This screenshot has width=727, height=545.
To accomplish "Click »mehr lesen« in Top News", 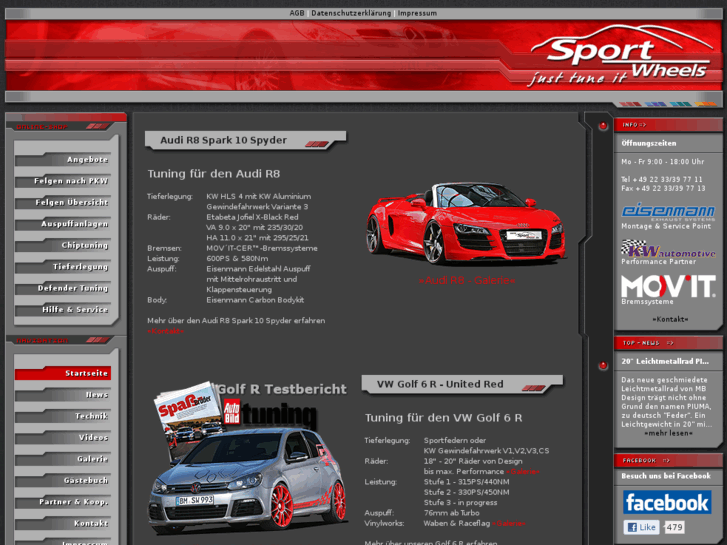I will point(668,433).
